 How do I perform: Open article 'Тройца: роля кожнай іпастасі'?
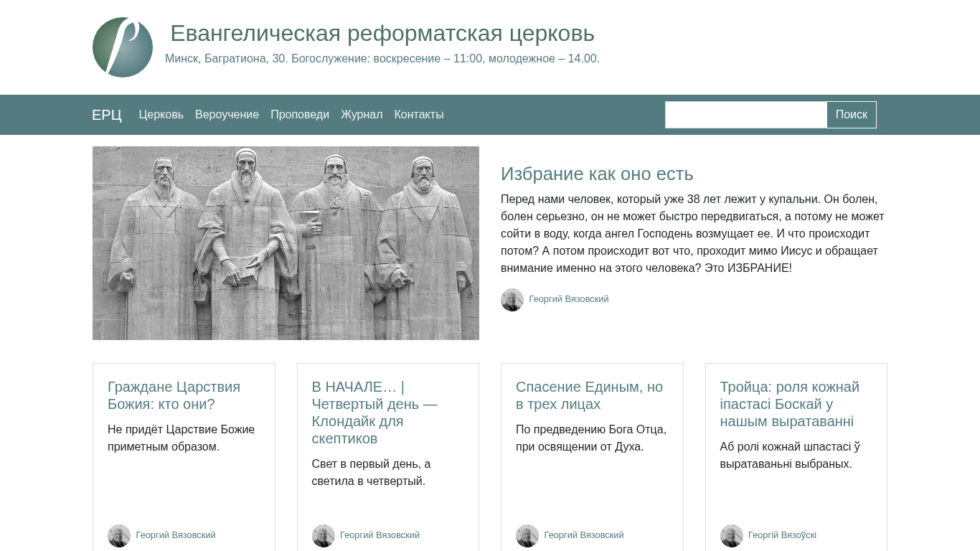pyautogui.click(x=790, y=404)
